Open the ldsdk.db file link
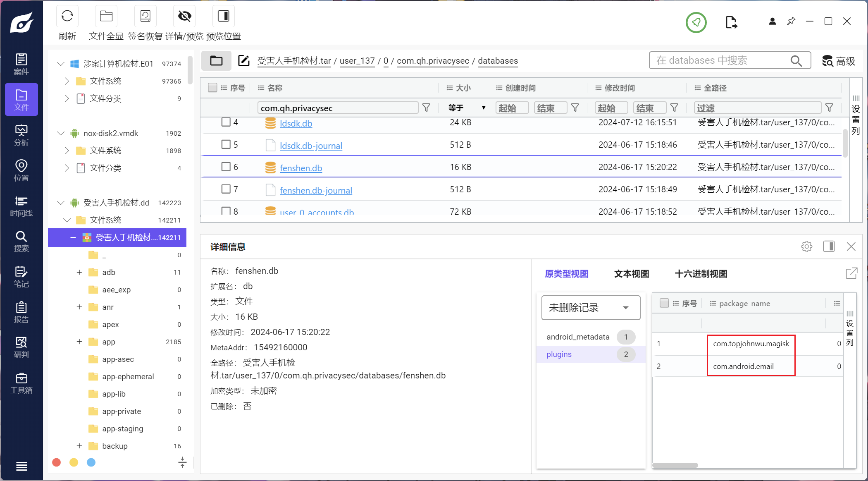The width and height of the screenshot is (868, 481). [x=296, y=123]
